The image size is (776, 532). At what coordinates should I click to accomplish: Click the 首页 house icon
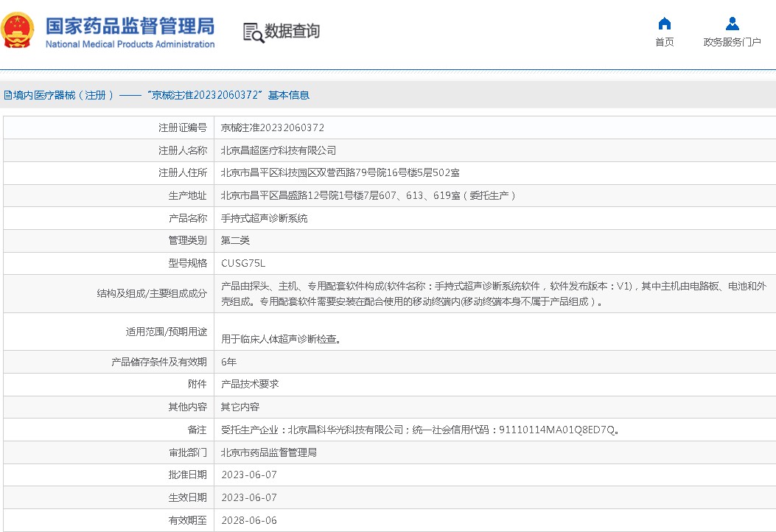point(664,24)
